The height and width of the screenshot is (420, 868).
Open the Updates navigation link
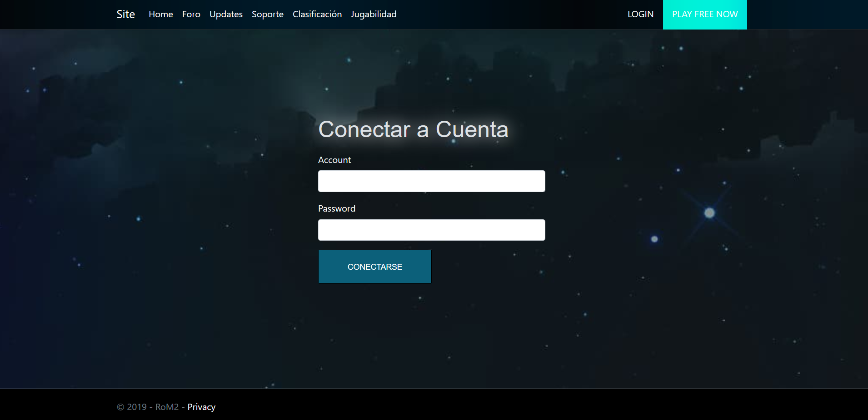226,15
